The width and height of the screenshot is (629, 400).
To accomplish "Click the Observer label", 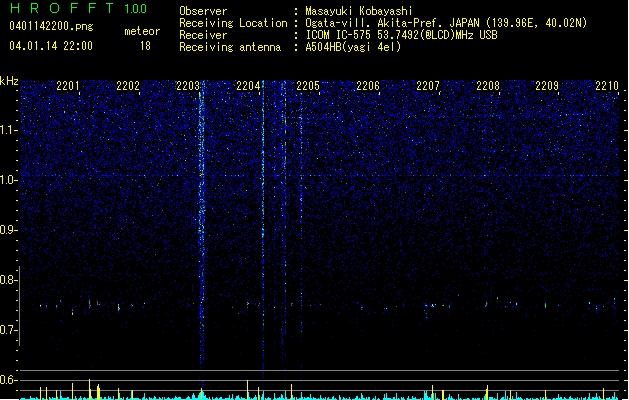I will (x=203, y=11).
